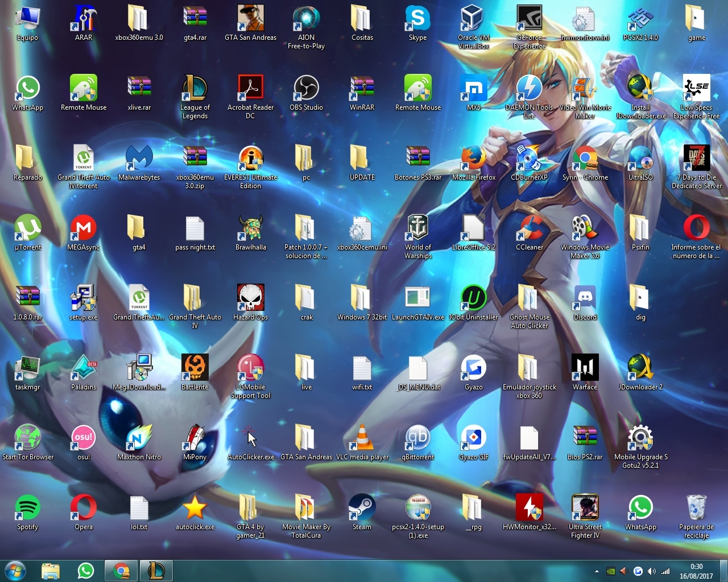Select the Brawlhalla game icon
This screenshot has width=728, height=582.
coord(251,227)
